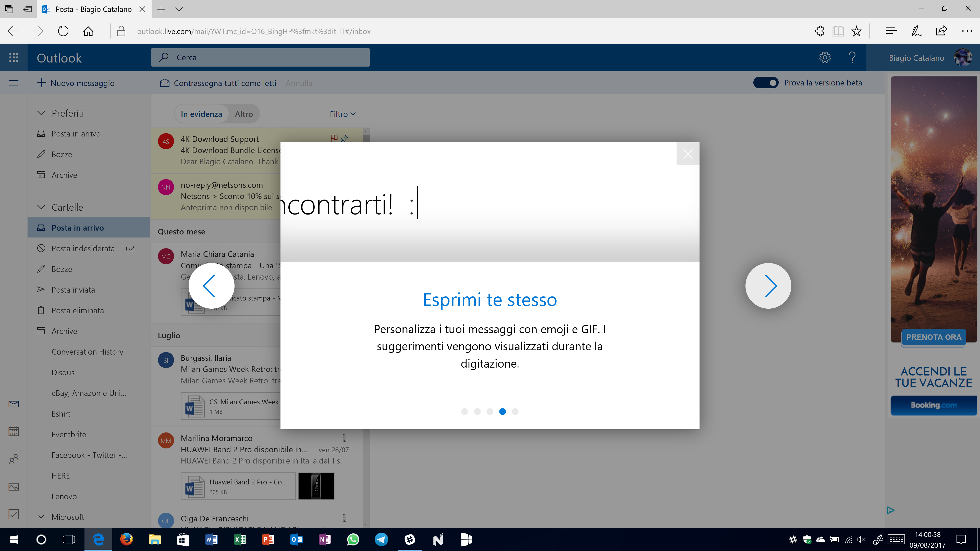This screenshot has height=551, width=980.
Task: Open Windows Start menu
Action: click(x=14, y=539)
